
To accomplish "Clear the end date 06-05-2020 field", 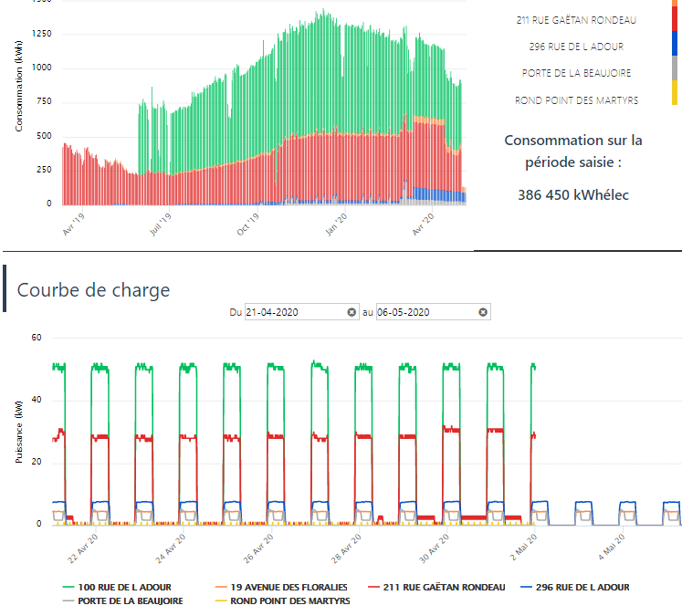I will 483,312.
